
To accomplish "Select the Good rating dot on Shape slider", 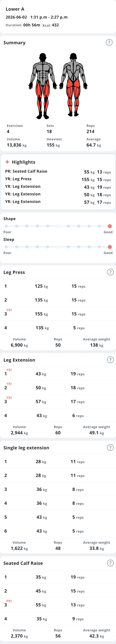I will pyautogui.click(x=110, y=226).
